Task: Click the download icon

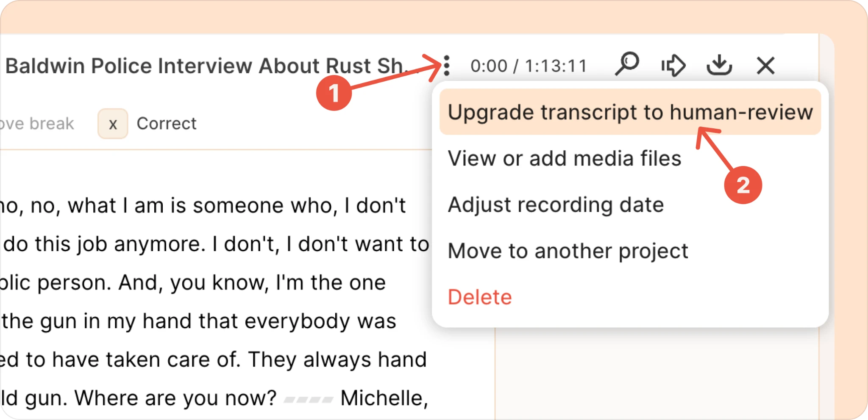Action: point(719,65)
